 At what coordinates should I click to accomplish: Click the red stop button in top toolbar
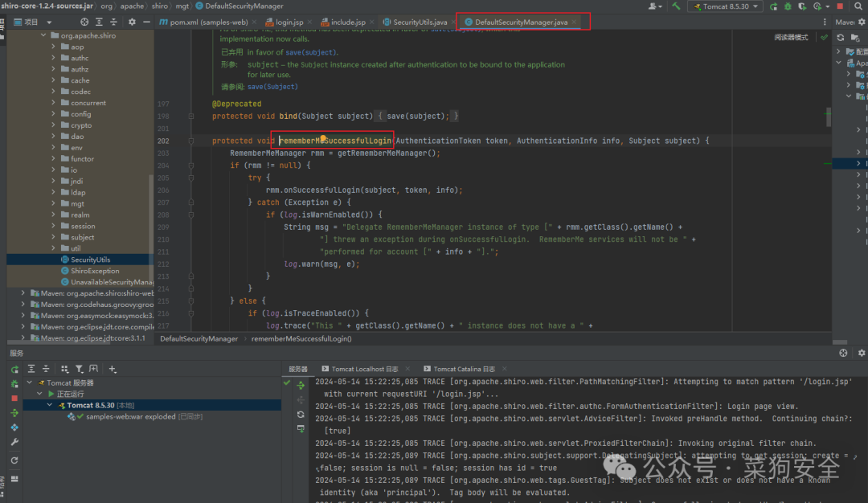tap(840, 6)
